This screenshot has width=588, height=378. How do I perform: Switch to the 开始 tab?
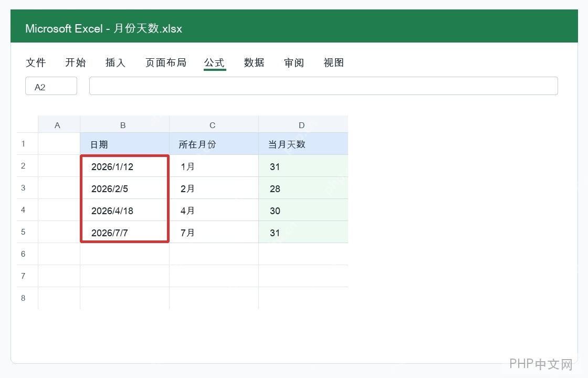point(76,62)
